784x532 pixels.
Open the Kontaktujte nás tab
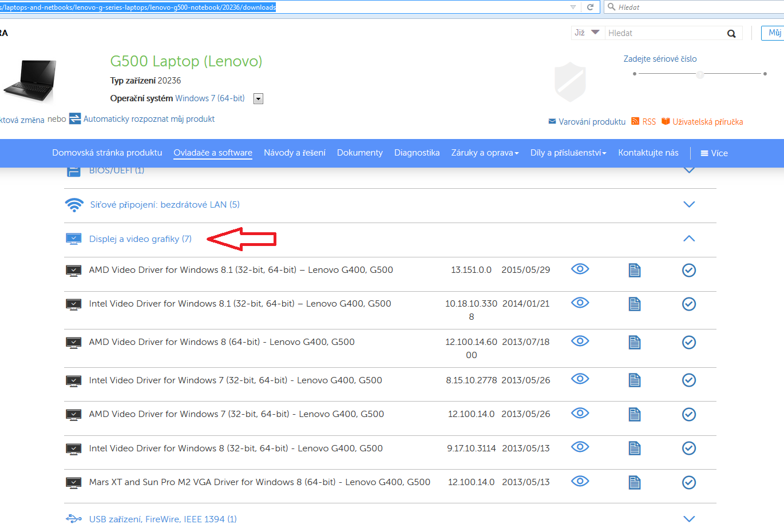click(648, 153)
